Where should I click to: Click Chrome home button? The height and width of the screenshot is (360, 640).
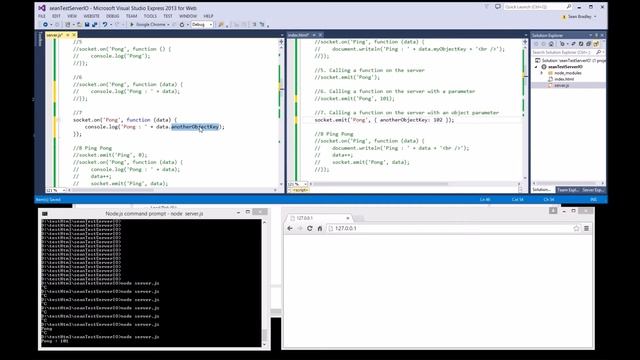(x=320, y=229)
